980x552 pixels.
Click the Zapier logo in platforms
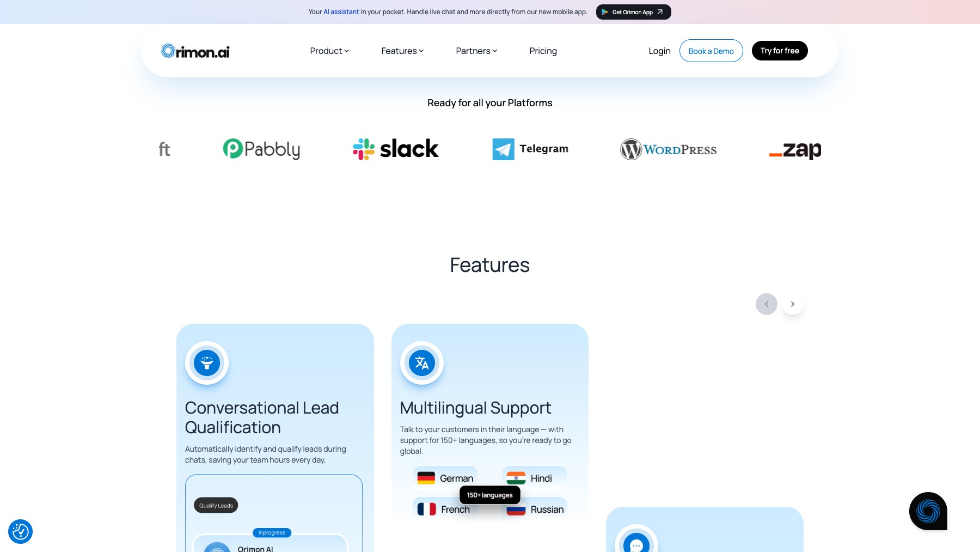click(x=795, y=149)
